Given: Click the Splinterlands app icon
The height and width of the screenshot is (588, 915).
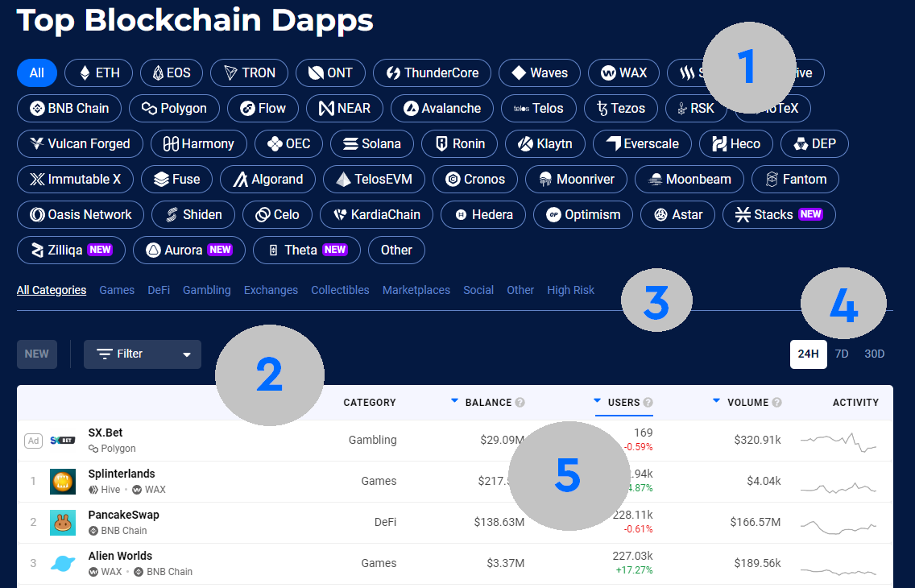Looking at the screenshot, I should [63, 481].
